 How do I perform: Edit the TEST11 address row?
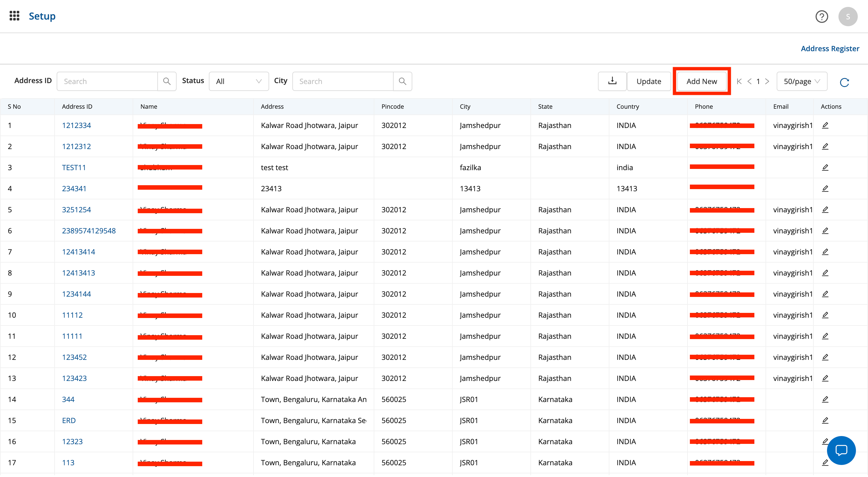pyautogui.click(x=825, y=167)
